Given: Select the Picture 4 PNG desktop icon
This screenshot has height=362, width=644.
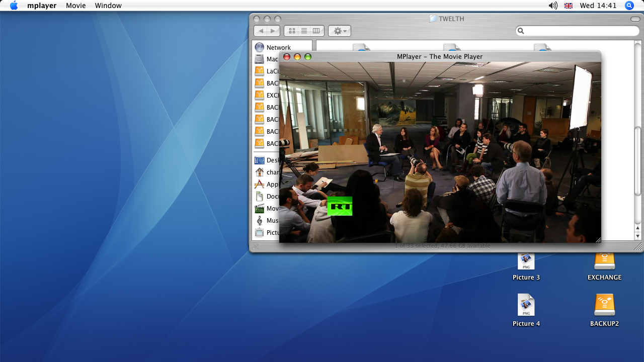Looking at the screenshot, I should (x=526, y=305).
